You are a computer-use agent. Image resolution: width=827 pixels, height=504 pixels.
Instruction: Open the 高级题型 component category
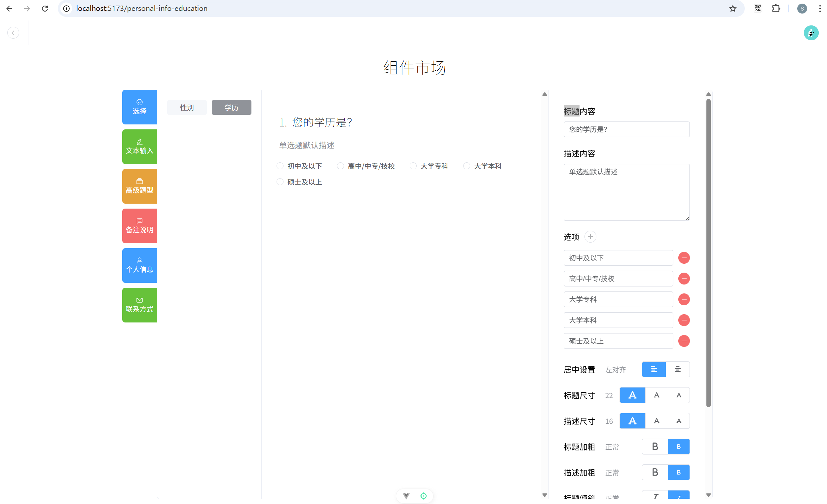tap(139, 186)
